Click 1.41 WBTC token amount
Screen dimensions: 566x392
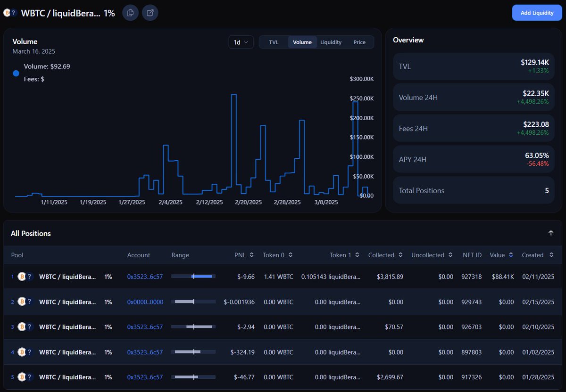(278, 277)
